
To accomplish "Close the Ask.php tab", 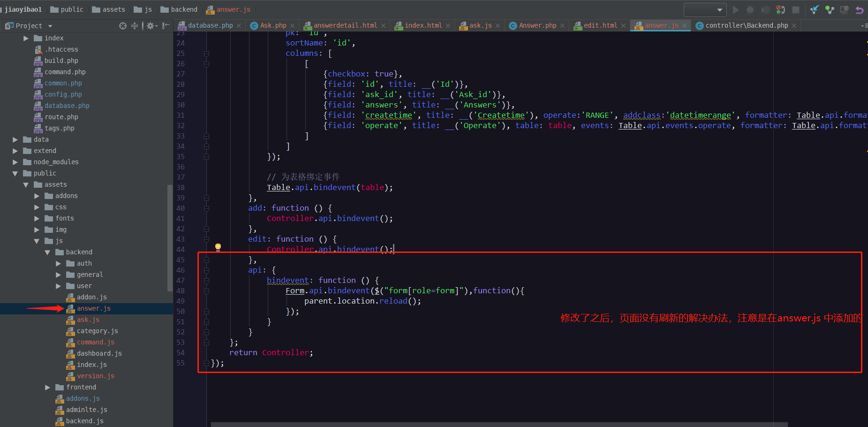I will click(x=293, y=26).
